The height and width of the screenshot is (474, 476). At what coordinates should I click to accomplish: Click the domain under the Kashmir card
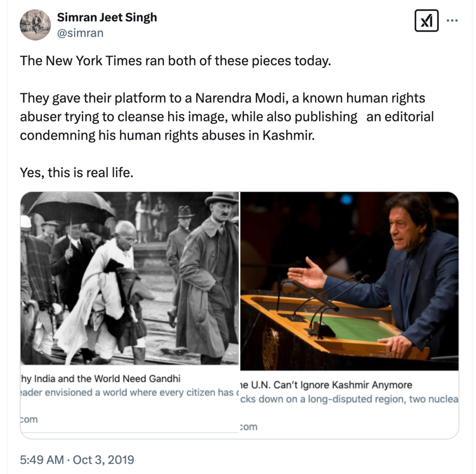coord(248,427)
